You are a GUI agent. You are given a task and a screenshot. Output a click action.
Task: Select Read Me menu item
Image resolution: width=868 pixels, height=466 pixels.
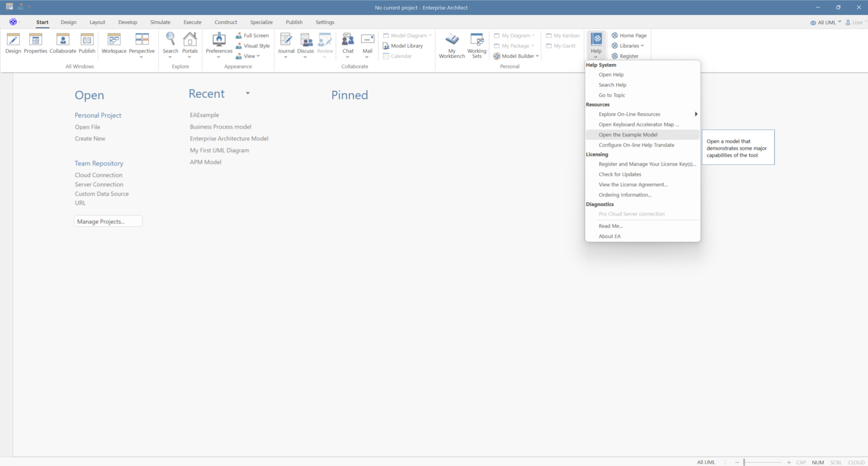click(x=642, y=226)
